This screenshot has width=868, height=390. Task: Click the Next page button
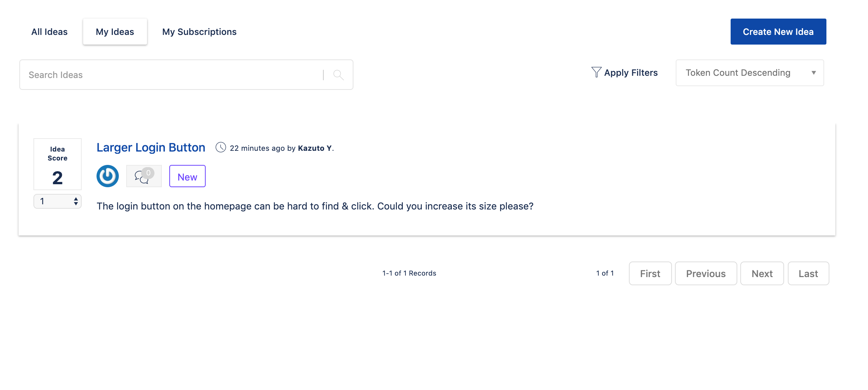pyautogui.click(x=762, y=273)
